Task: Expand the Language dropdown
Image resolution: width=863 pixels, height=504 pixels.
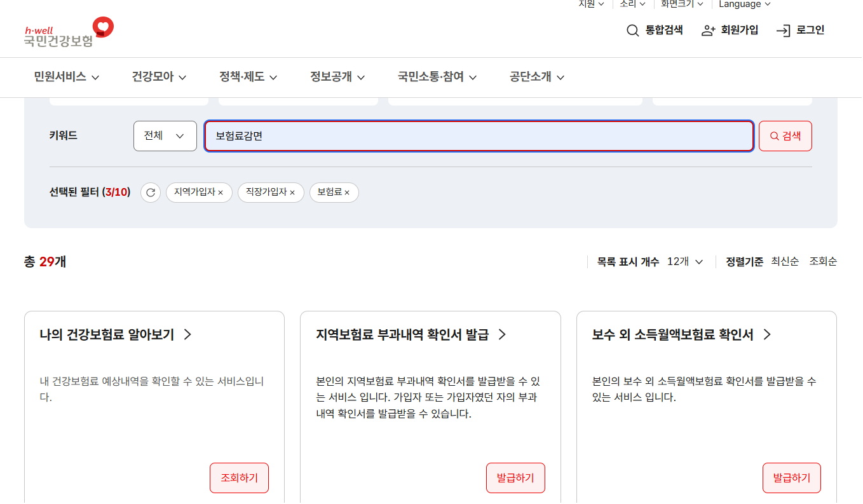Action: pos(743,4)
